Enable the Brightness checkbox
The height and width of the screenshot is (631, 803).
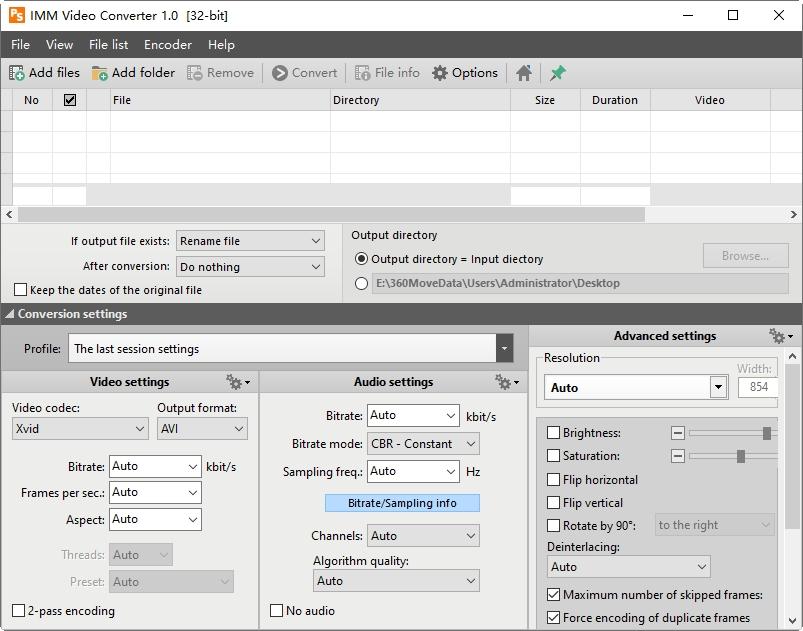point(553,433)
